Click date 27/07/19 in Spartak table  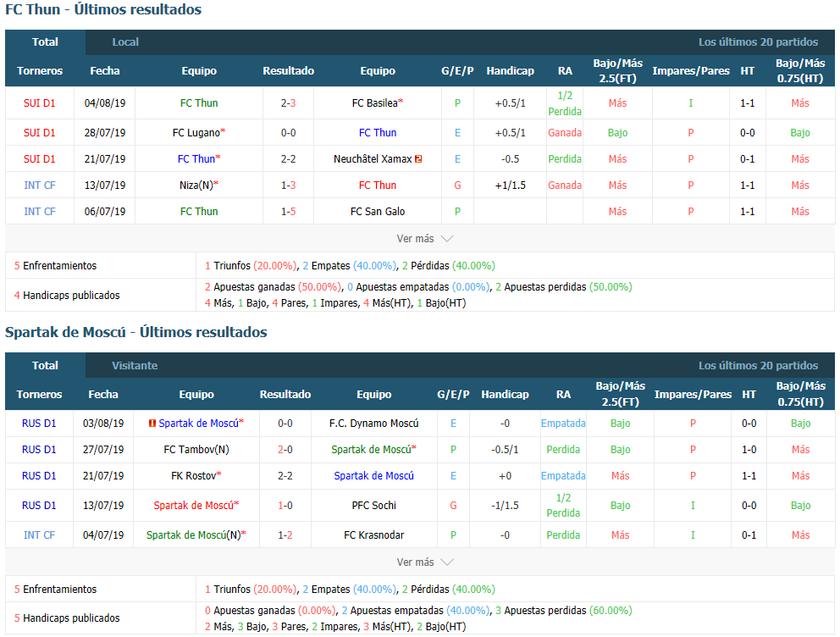tap(103, 450)
